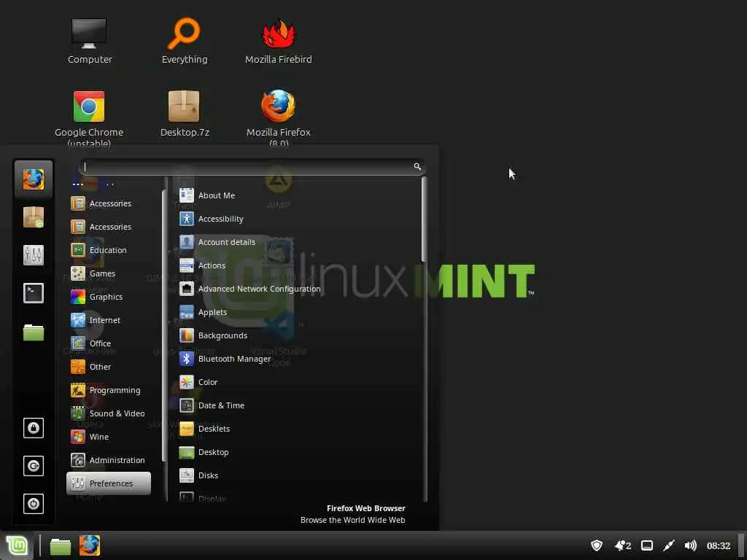Select the Google Chrome (unstable) desktop icon
This screenshot has height=560, width=747.
pos(89,118)
